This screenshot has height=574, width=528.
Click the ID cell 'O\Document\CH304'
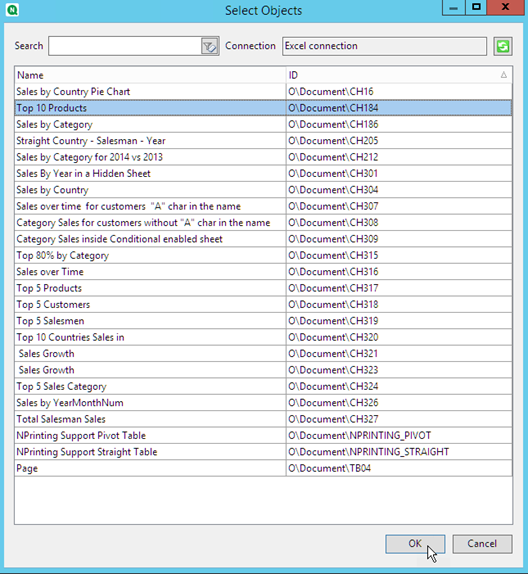399,190
